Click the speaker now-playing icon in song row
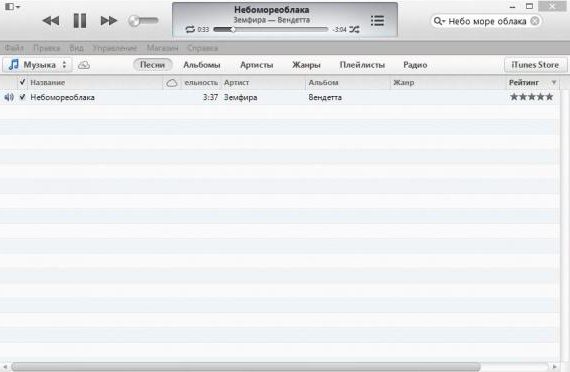This screenshot has height=372, width=570. (9, 97)
